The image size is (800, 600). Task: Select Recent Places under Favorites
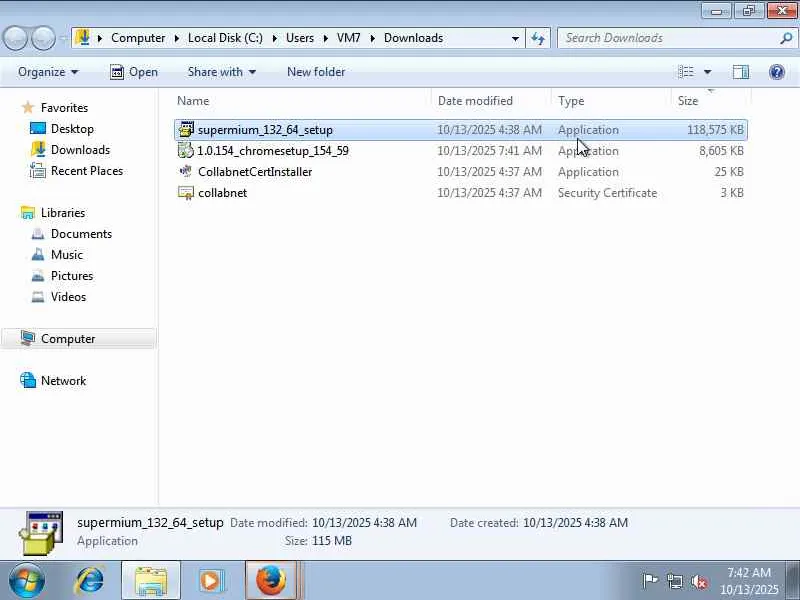tap(87, 170)
